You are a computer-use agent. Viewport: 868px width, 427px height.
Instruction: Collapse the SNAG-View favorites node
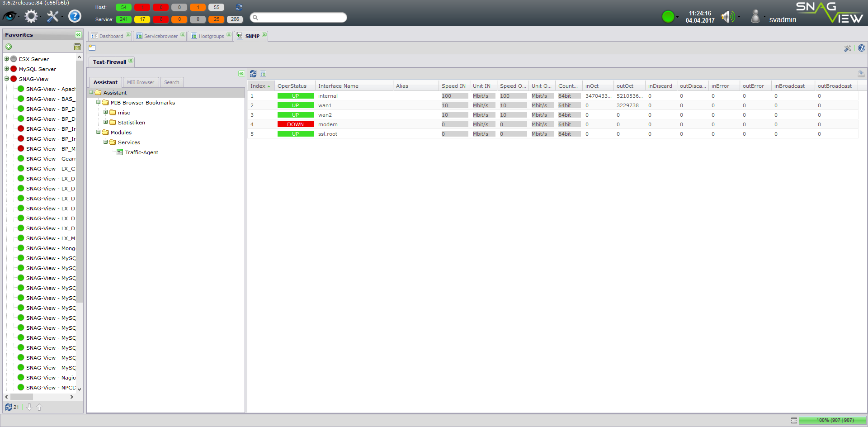tap(7, 79)
